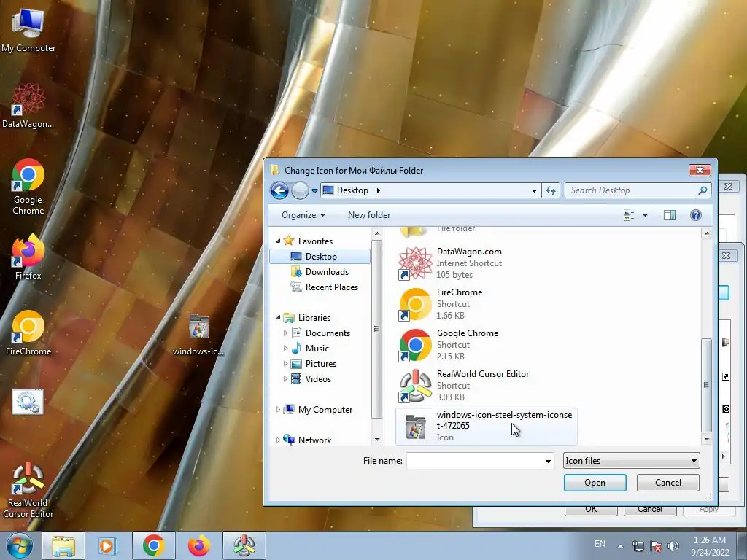The image size is (747, 560).
Task: Open Windows Start button
Action: click(20, 545)
